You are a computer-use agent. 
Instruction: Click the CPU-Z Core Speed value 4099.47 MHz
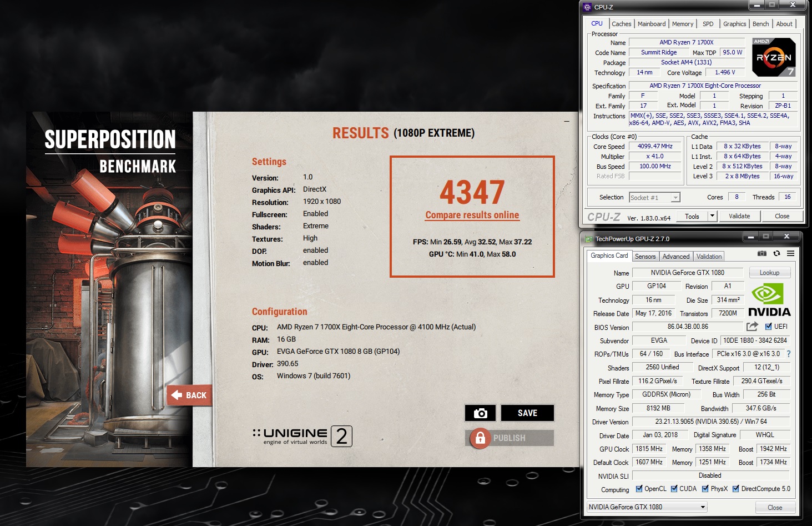pyautogui.click(x=655, y=146)
